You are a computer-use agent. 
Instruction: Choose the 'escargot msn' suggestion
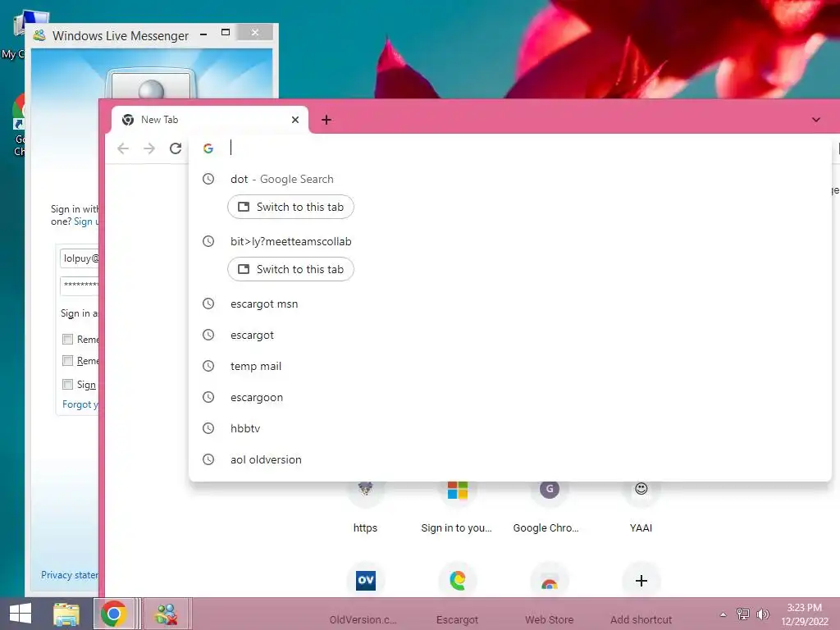(510, 304)
